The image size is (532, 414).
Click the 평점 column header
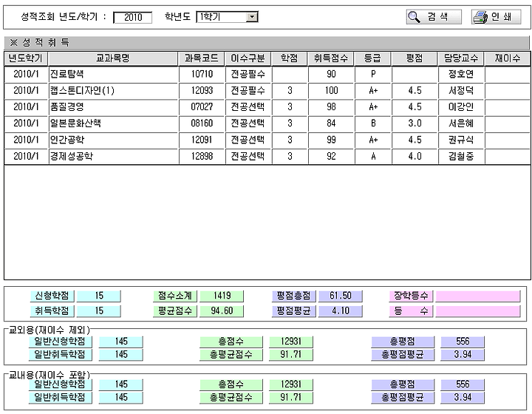click(x=415, y=58)
